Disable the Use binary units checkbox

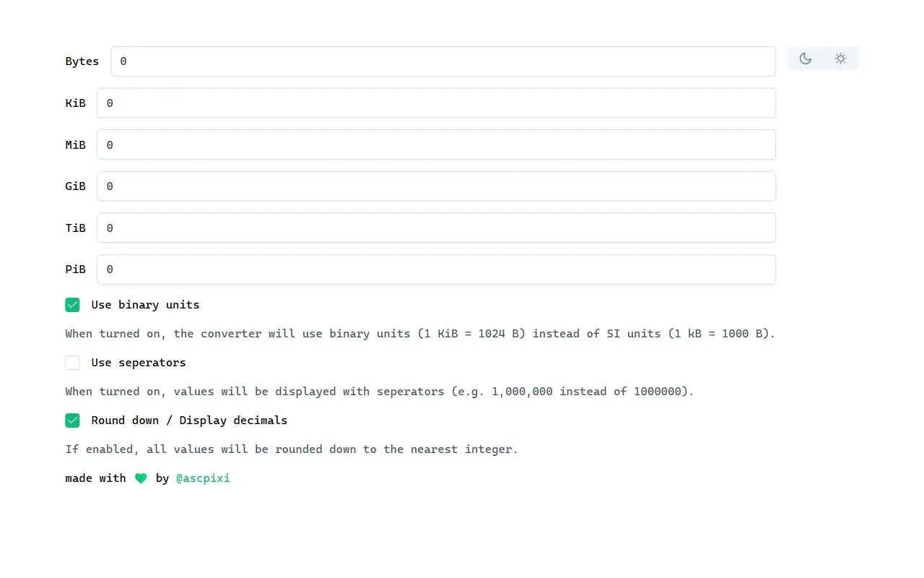tap(72, 305)
